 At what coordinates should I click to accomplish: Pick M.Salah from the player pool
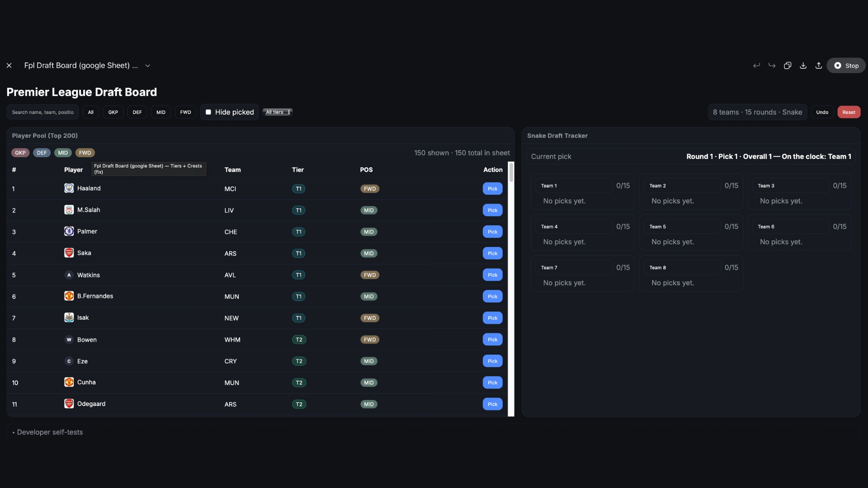(x=492, y=210)
